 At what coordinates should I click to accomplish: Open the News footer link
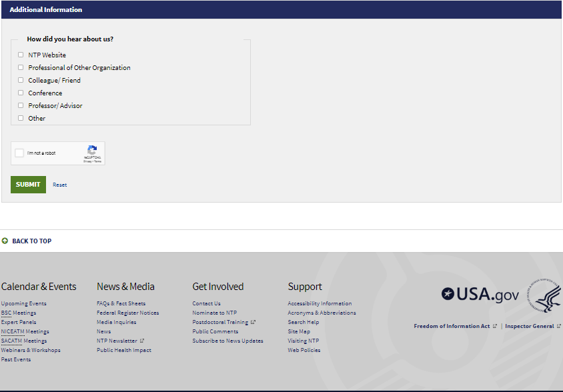click(104, 331)
